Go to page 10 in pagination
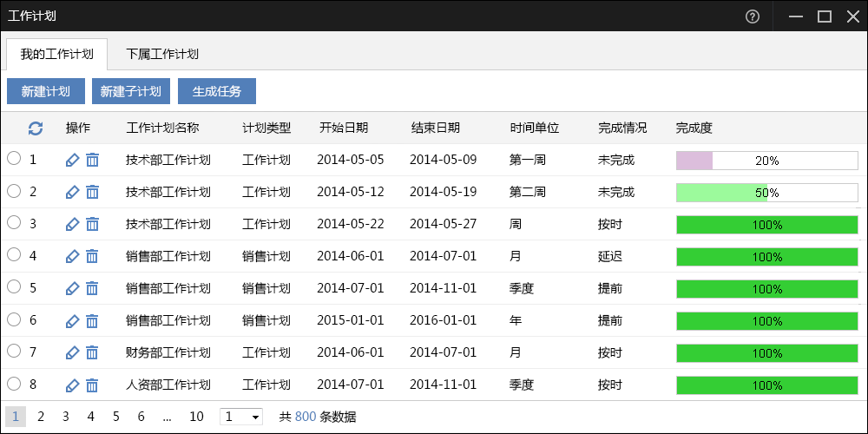The image size is (868, 434). pyautogui.click(x=196, y=417)
